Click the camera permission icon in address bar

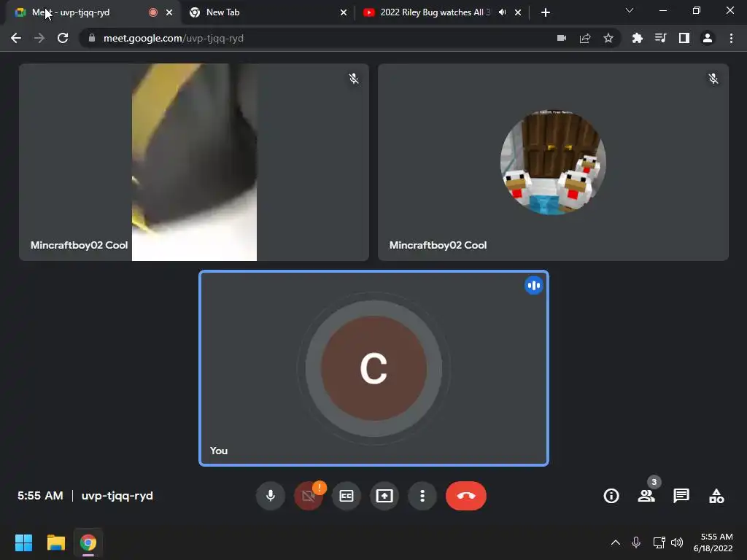tap(562, 38)
